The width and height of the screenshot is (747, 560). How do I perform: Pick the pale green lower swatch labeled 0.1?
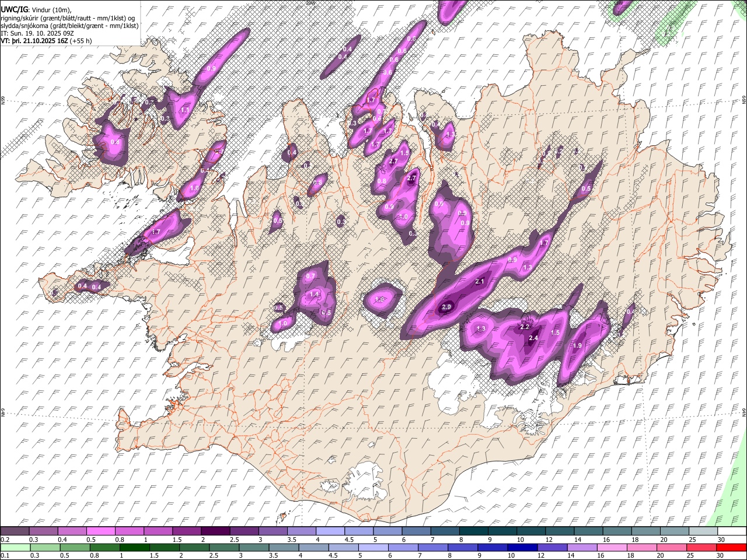(x=15, y=547)
